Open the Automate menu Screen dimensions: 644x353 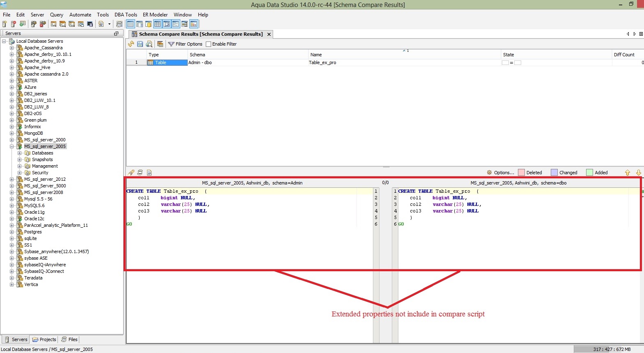pos(80,14)
